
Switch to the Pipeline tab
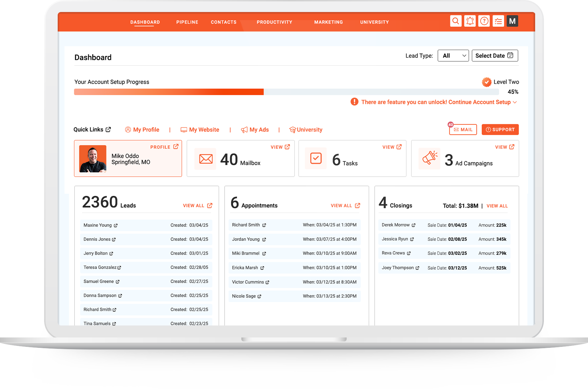point(187,22)
